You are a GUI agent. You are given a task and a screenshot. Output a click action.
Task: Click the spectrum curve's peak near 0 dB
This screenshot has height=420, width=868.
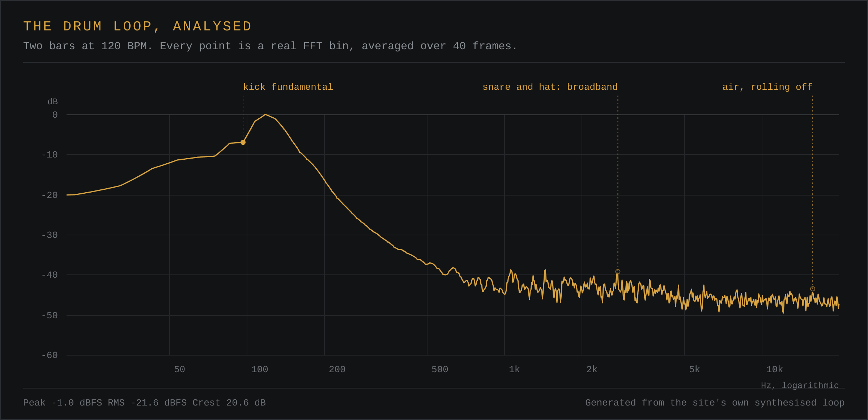click(265, 114)
